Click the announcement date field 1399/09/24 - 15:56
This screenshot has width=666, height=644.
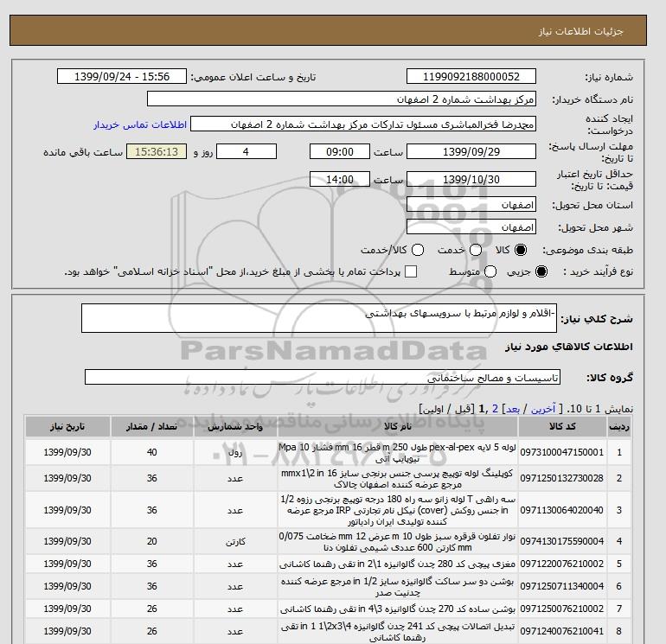click(121, 76)
